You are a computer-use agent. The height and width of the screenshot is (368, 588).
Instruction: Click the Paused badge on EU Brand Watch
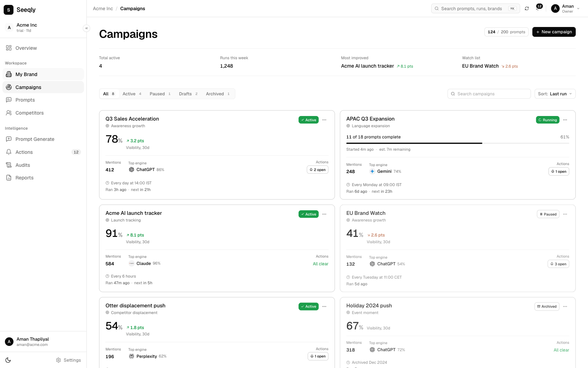point(548,214)
